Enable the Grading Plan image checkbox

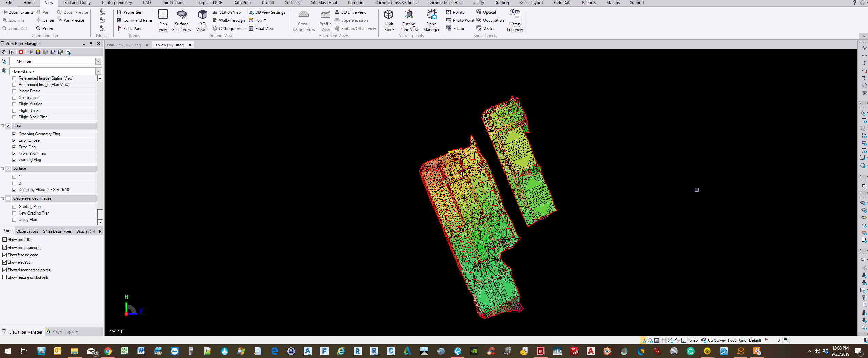click(14, 207)
